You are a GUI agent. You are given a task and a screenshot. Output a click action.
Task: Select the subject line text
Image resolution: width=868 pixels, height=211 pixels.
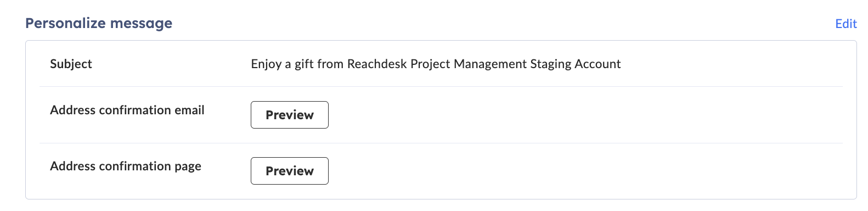point(436,64)
